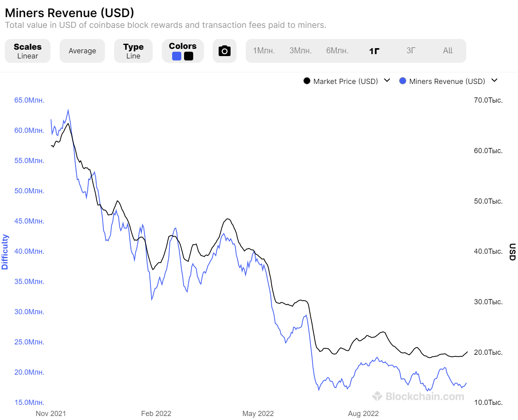This screenshot has width=518, height=420.
Task: Click the blue Miners Revenue legend dot
Action: (x=402, y=81)
